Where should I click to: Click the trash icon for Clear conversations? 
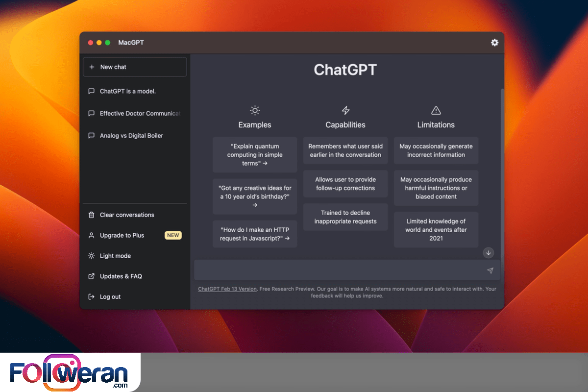(x=91, y=215)
